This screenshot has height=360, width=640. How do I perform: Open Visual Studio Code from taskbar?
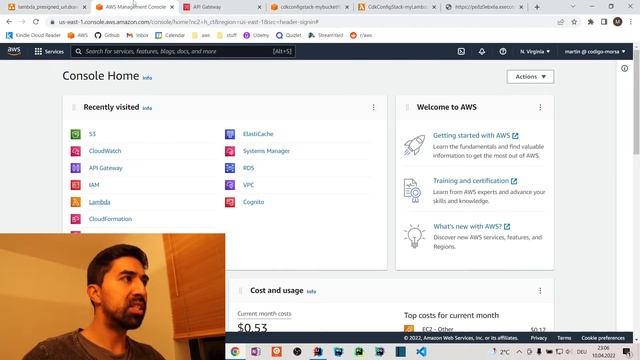click(x=421, y=351)
